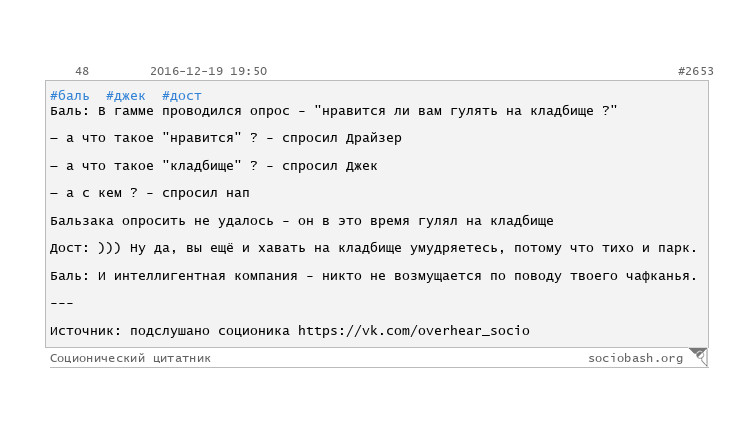Open the vk.com/overhear_socio source URL

point(413,331)
